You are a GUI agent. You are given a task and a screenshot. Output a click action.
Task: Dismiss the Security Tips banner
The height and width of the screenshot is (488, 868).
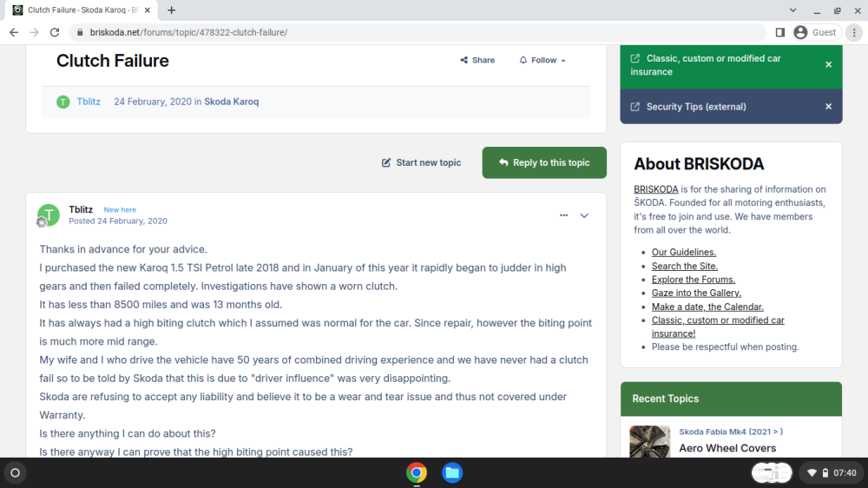coord(829,106)
